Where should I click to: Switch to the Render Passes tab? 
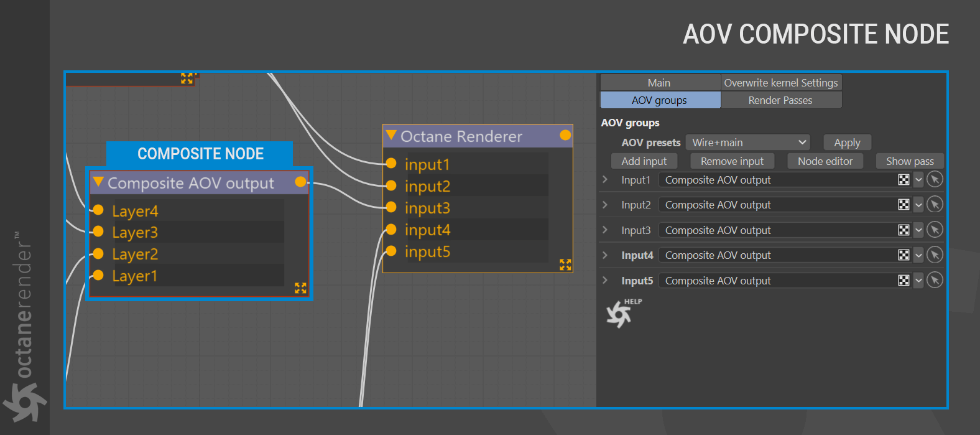pyautogui.click(x=781, y=100)
